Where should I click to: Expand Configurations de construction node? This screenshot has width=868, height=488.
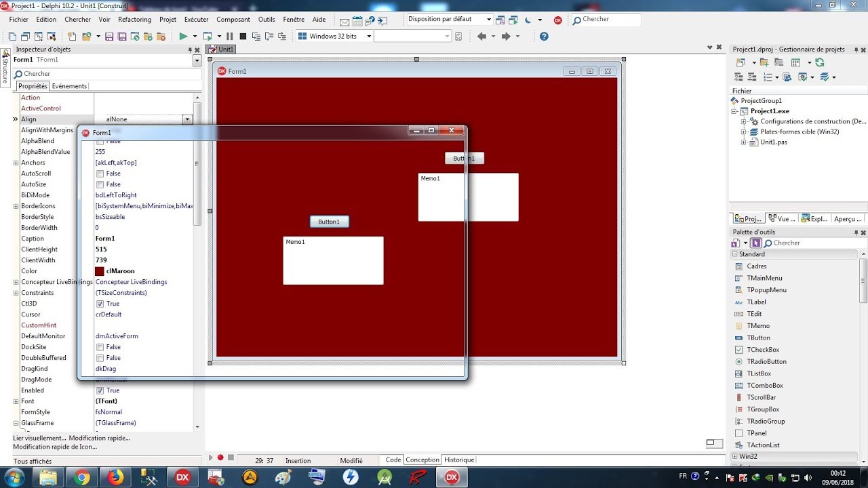(x=743, y=122)
